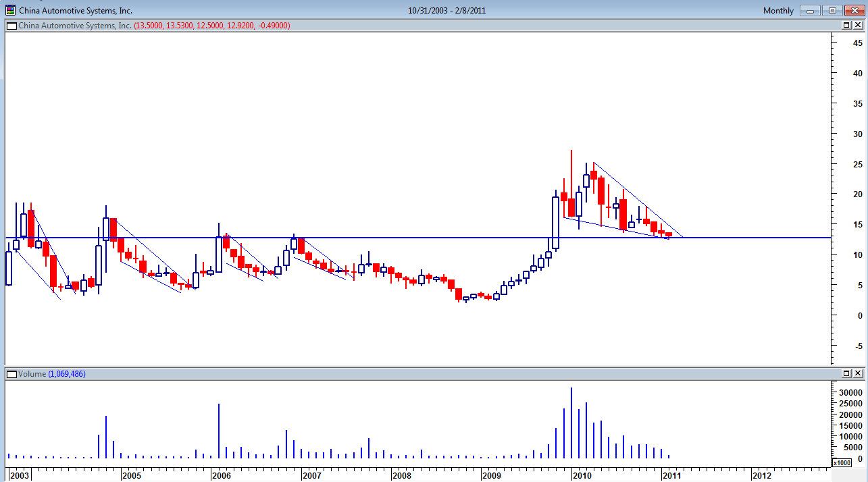Screen dimensions: 868x482
Task: Click the -5 price level on the price axis
Action: (x=857, y=346)
